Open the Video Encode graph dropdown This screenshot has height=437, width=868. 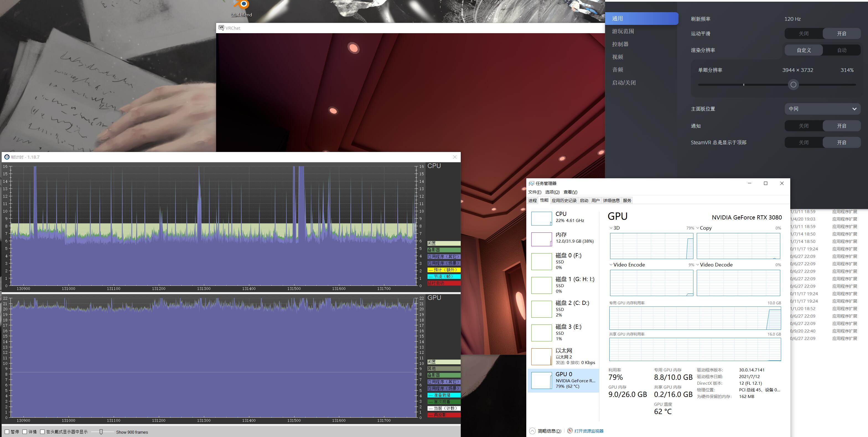tap(611, 265)
